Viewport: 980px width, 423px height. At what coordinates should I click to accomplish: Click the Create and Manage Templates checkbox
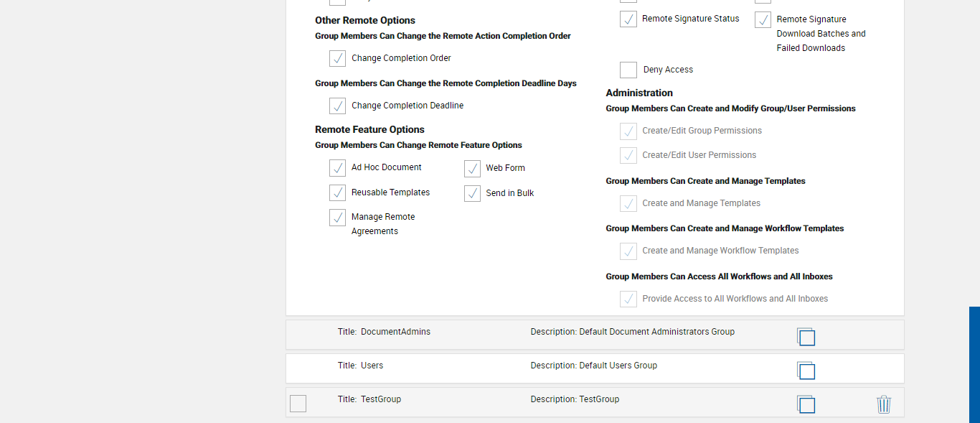(x=628, y=203)
